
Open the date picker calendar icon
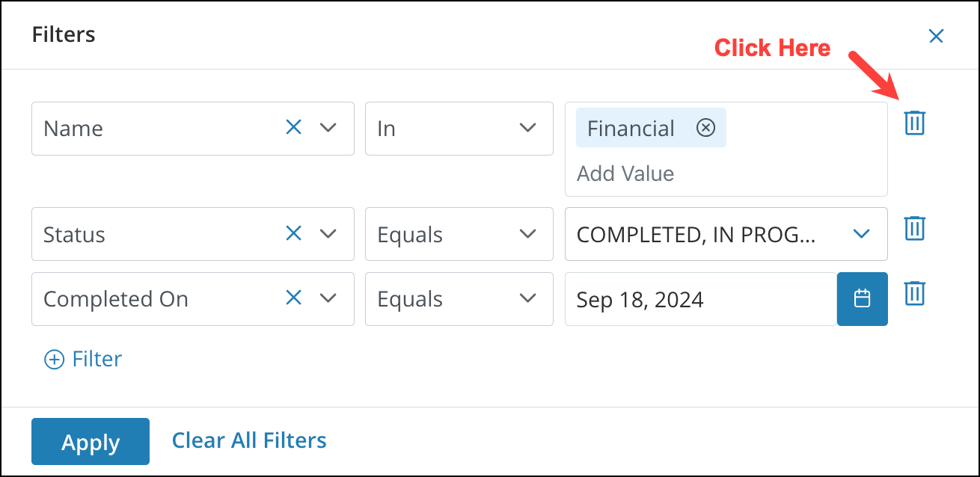[x=862, y=299]
